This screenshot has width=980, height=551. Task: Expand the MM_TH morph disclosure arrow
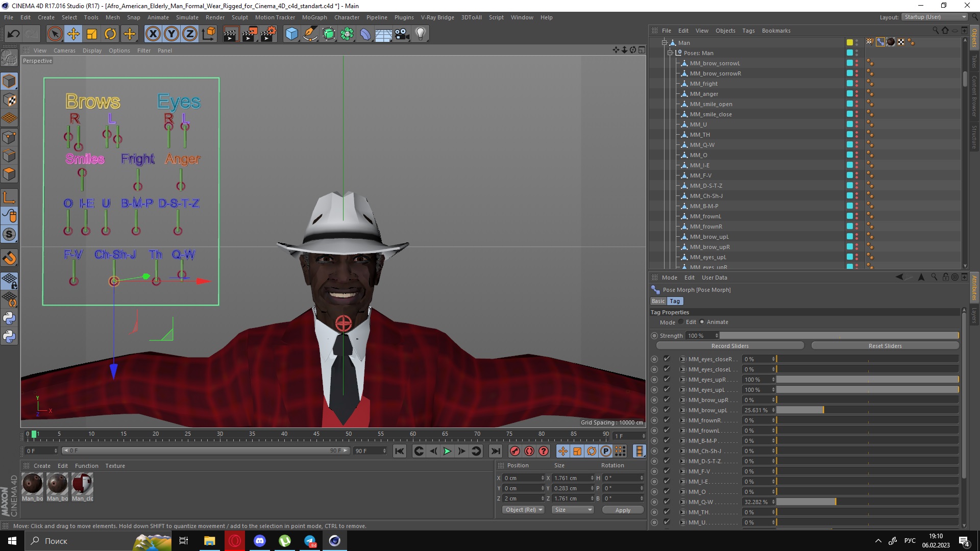click(682, 512)
